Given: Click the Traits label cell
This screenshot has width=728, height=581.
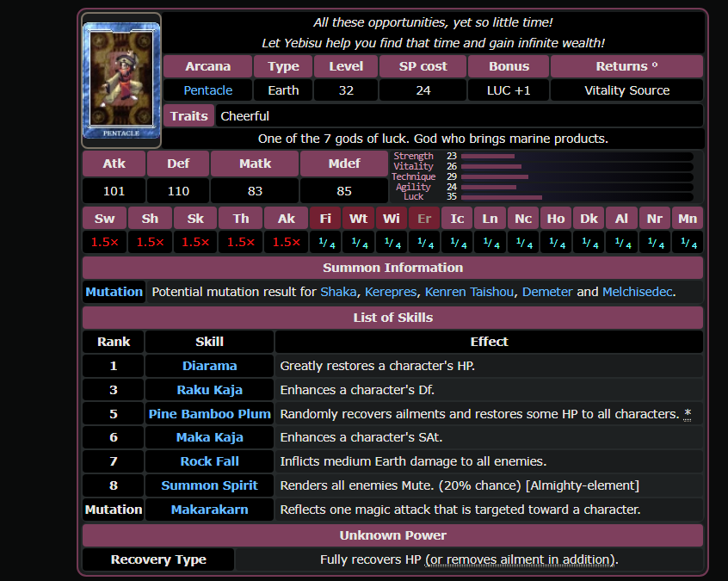Looking at the screenshot, I should pos(189,116).
